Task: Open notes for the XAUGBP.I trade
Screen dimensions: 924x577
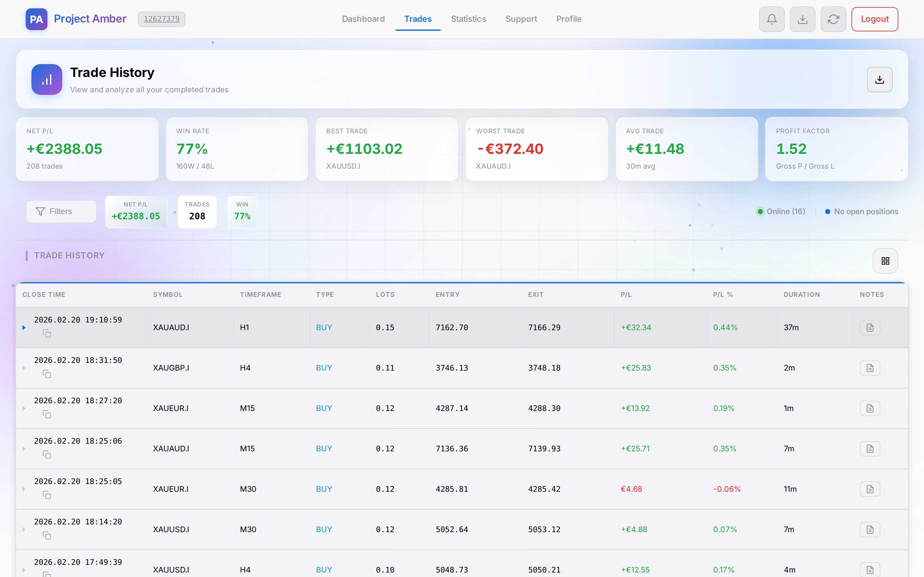Action: pyautogui.click(x=870, y=368)
